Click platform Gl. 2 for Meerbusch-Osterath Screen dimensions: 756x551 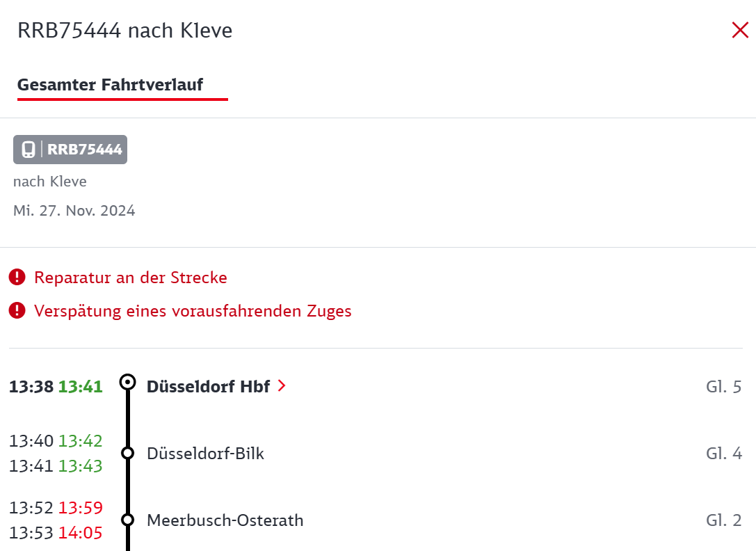(724, 520)
